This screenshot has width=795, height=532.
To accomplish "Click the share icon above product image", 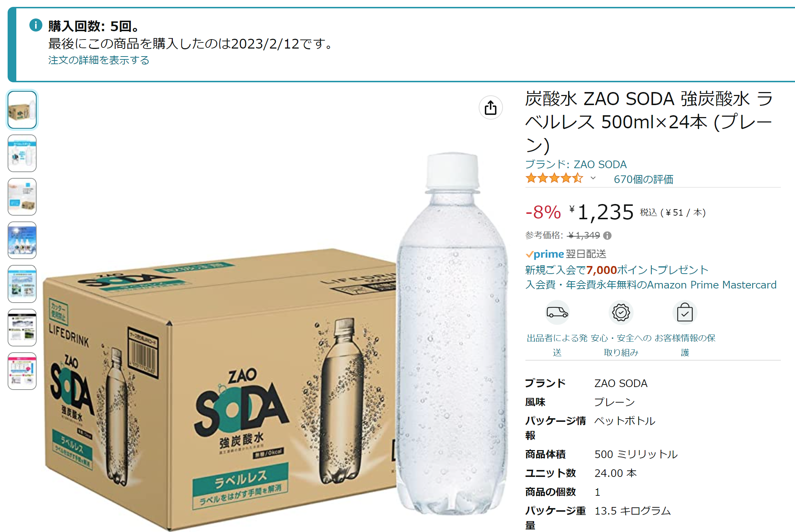I will [x=491, y=108].
